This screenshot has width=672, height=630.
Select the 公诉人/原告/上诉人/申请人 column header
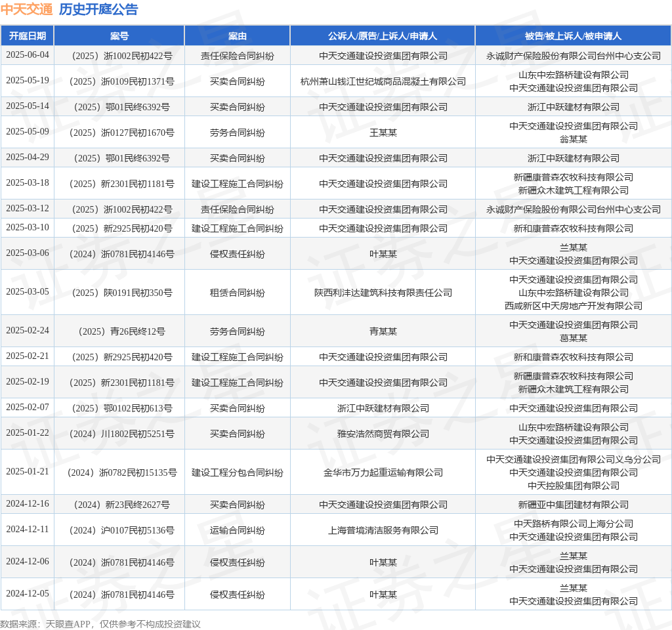[383, 36]
